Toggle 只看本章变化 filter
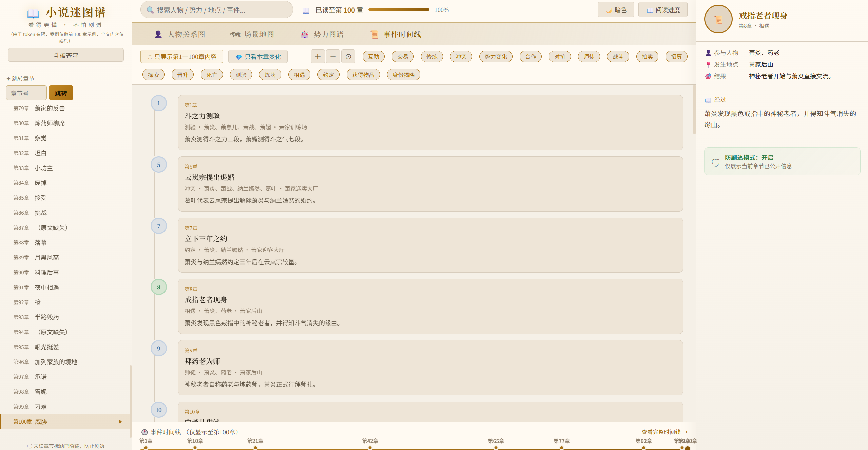 coord(258,57)
